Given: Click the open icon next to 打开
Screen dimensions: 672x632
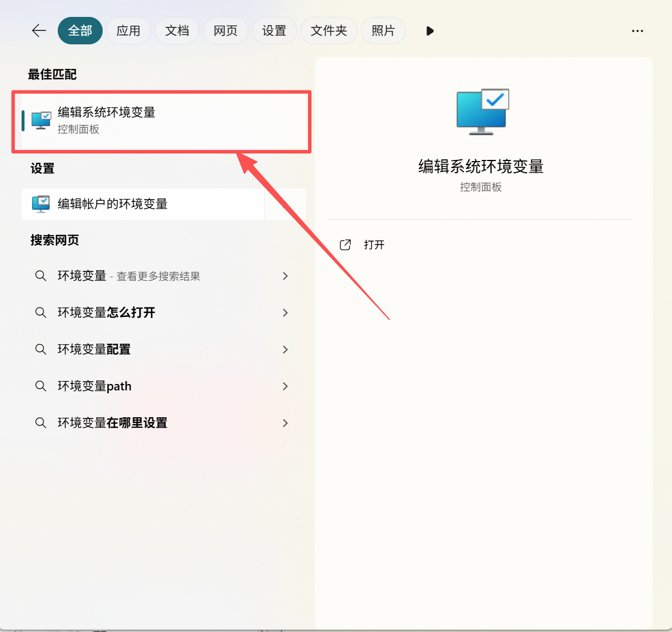Looking at the screenshot, I should (345, 245).
